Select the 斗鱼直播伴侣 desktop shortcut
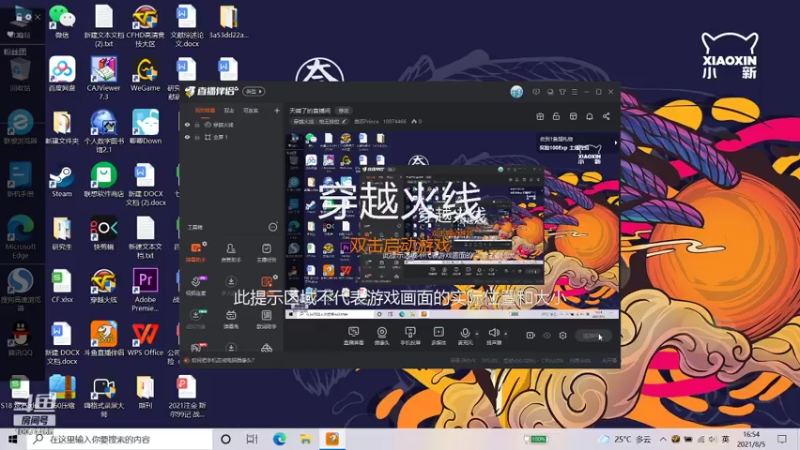The width and height of the screenshot is (800, 450). 104,339
